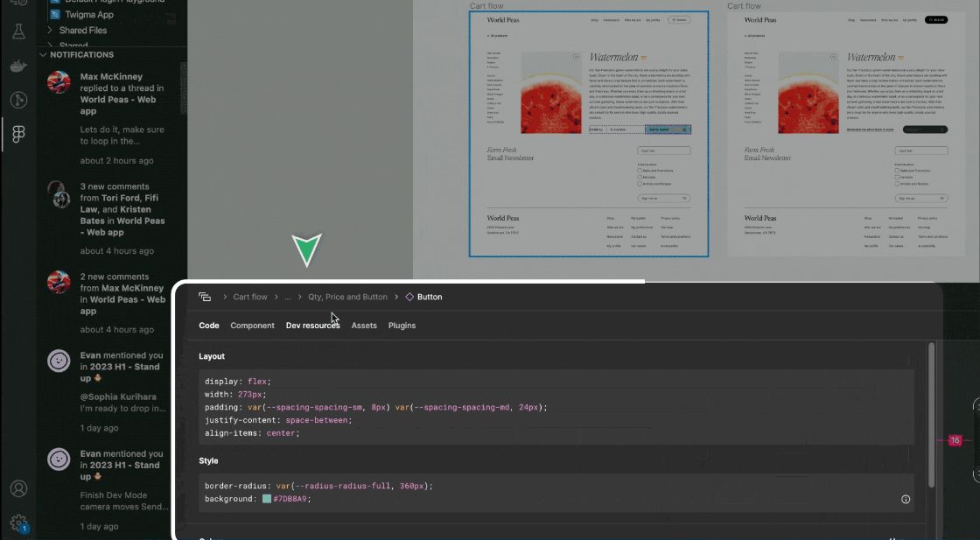Open the Testing flask view in activity bar

coord(18,32)
